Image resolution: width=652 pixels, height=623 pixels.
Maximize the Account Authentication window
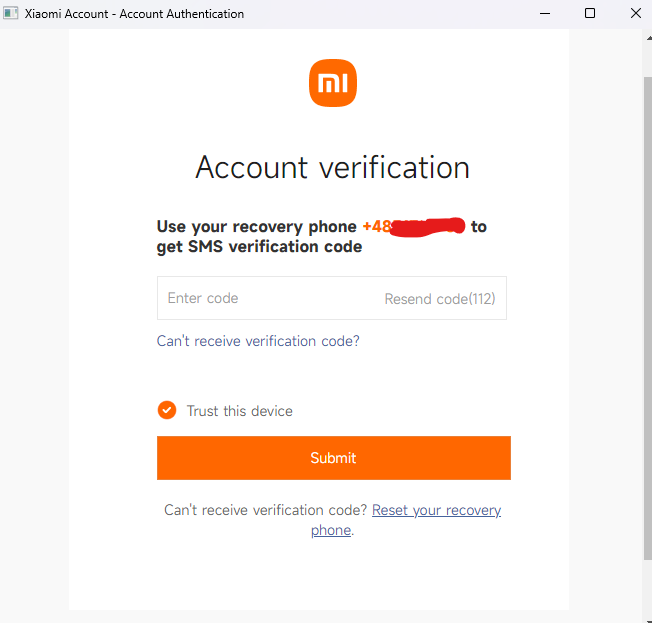[590, 14]
